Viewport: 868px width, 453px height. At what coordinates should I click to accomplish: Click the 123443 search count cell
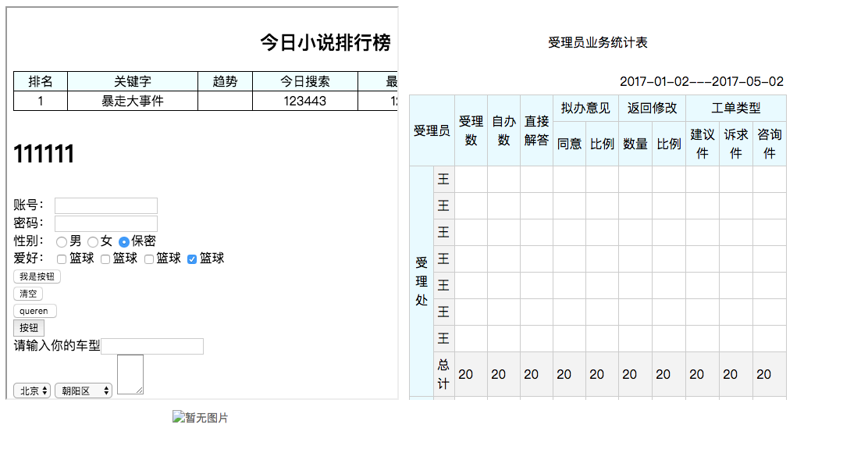pos(305,101)
